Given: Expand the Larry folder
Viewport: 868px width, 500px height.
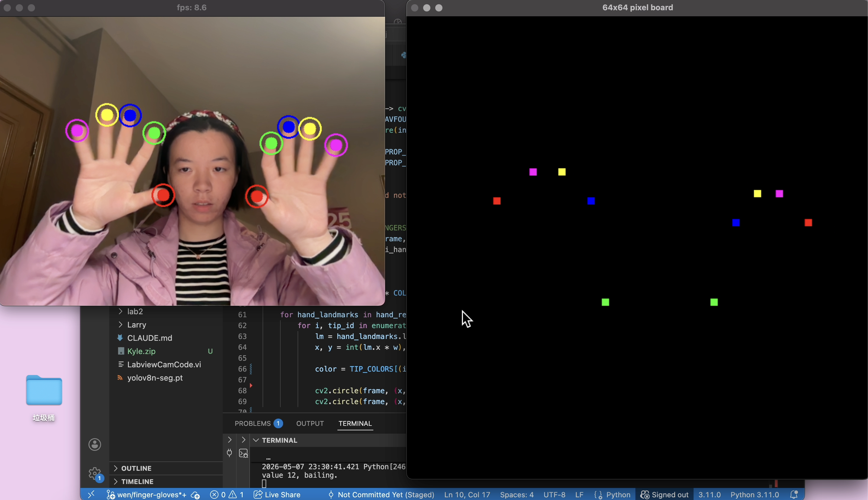Looking at the screenshot, I should pyautogui.click(x=166, y=324).
